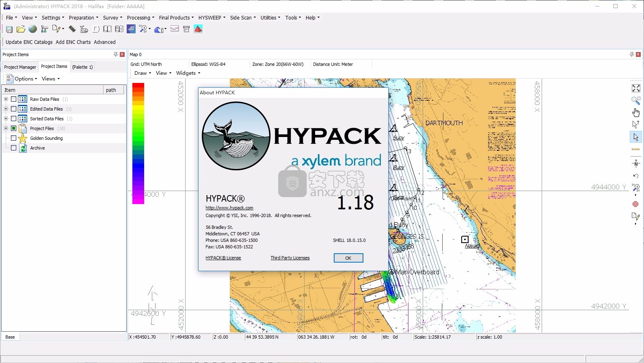Open the Side Scan menu

pyautogui.click(x=243, y=18)
